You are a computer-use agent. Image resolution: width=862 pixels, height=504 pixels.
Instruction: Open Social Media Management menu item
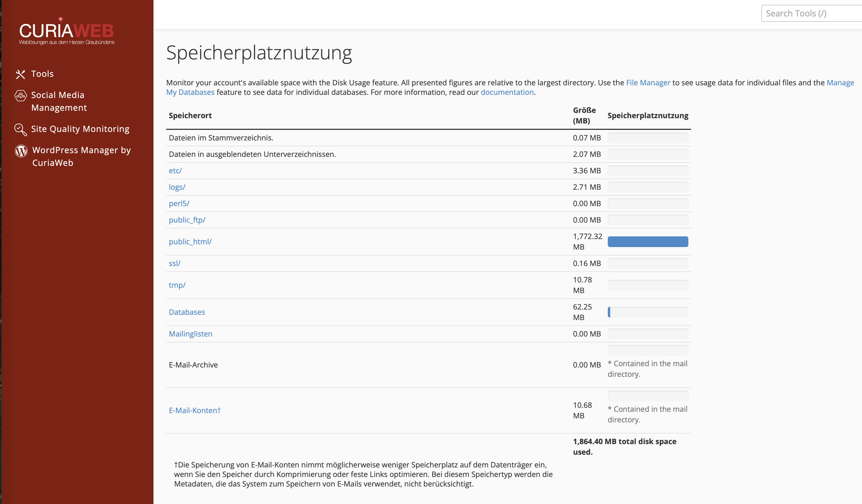click(59, 101)
